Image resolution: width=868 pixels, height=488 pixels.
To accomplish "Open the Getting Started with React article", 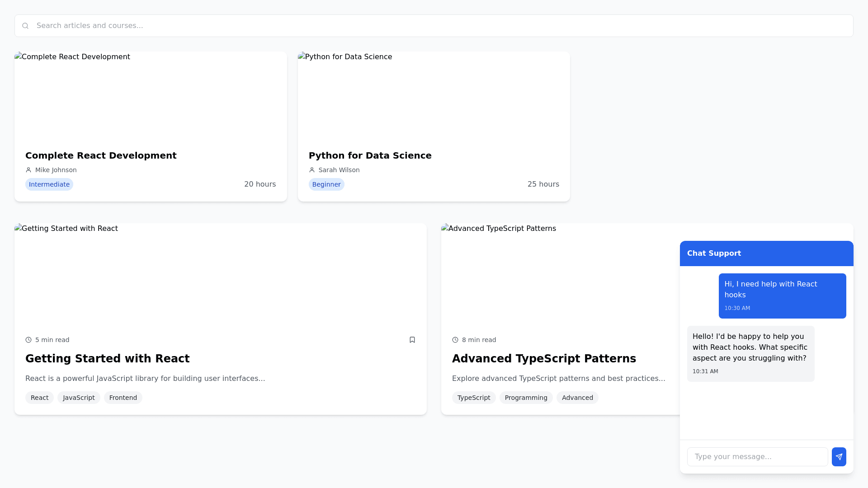I will coord(107,359).
